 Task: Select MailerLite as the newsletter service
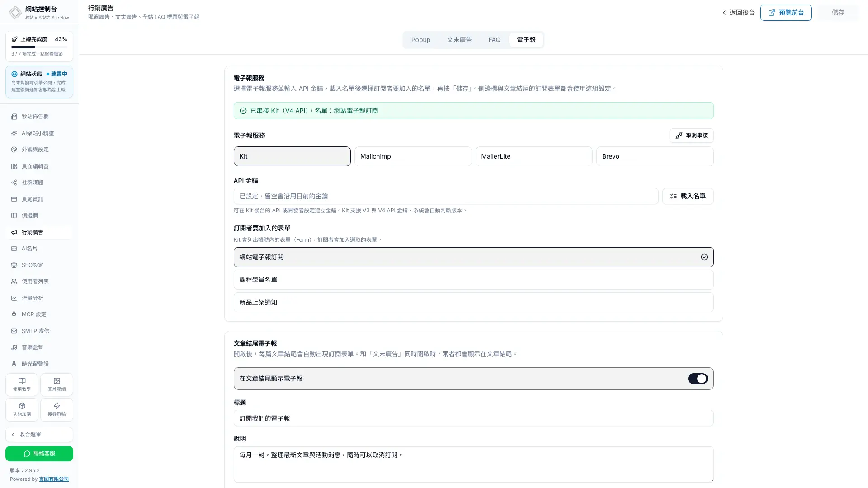pyautogui.click(x=534, y=156)
